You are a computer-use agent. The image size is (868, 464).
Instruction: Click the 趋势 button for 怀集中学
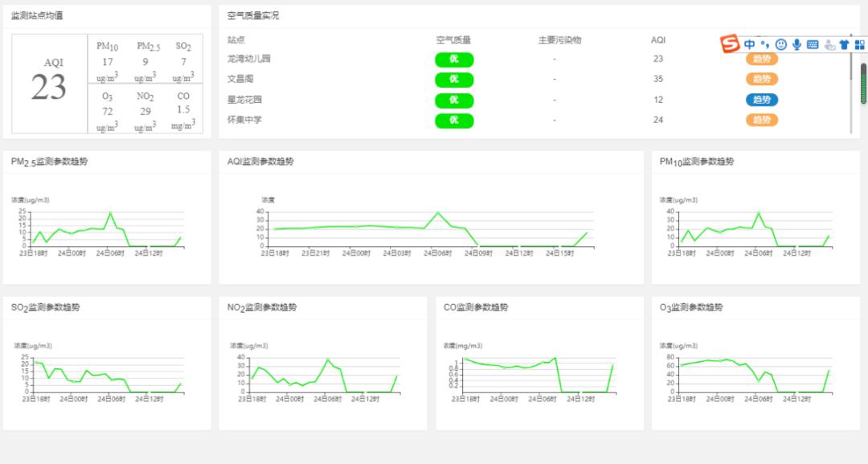click(x=761, y=120)
